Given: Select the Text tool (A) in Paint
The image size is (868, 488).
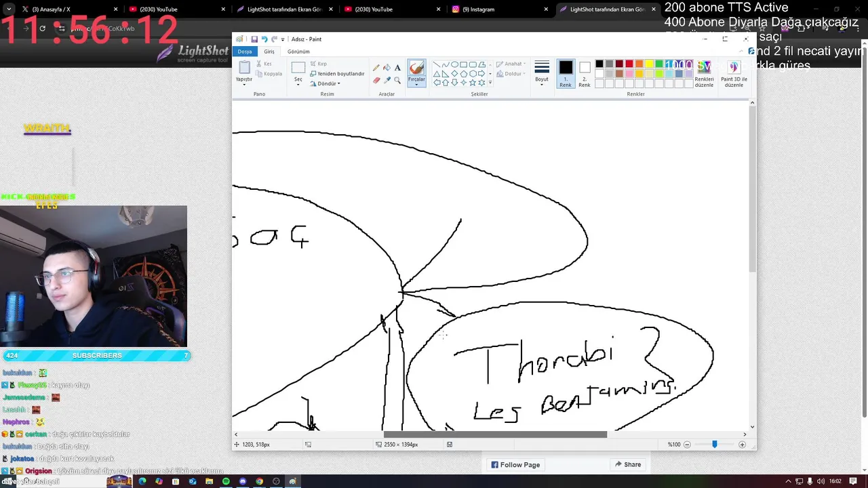Looking at the screenshot, I should pyautogui.click(x=397, y=68).
